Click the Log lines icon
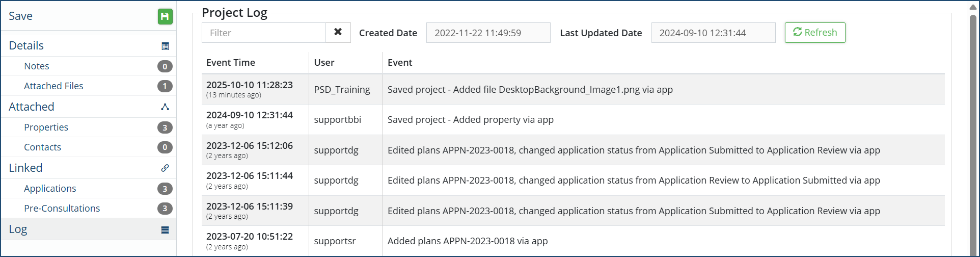Screen dimensions: 980x257 [x=165, y=230]
